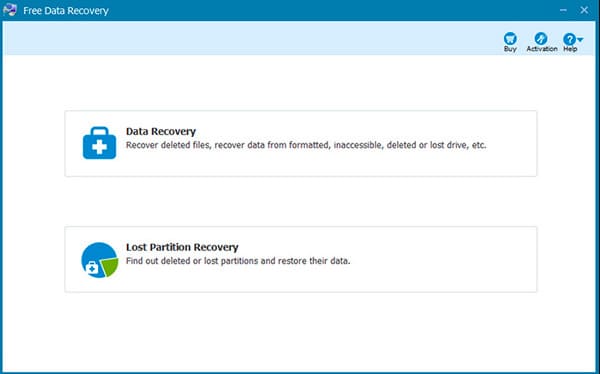Expand the Help dropdown arrow

(580, 39)
